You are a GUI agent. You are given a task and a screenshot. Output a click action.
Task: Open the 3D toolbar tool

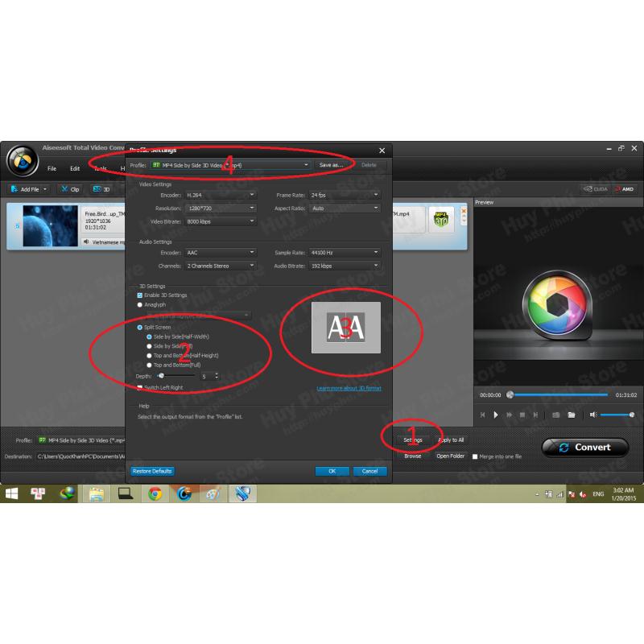[101, 189]
